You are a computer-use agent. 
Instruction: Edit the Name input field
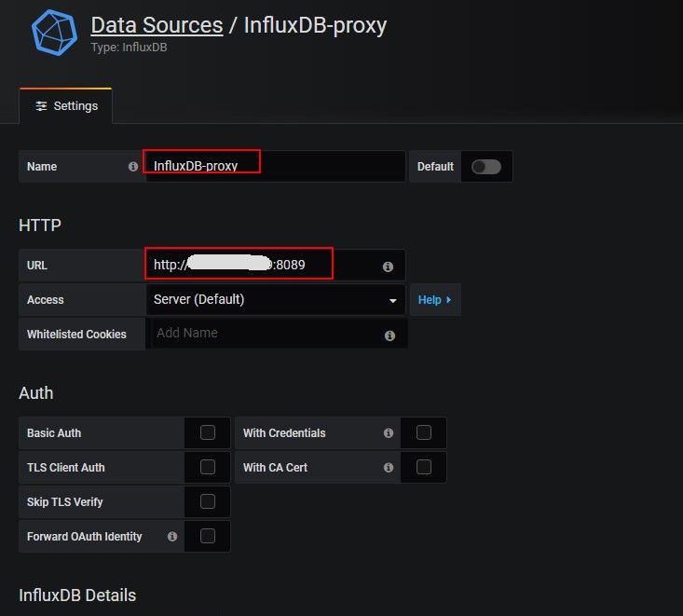[x=276, y=167]
